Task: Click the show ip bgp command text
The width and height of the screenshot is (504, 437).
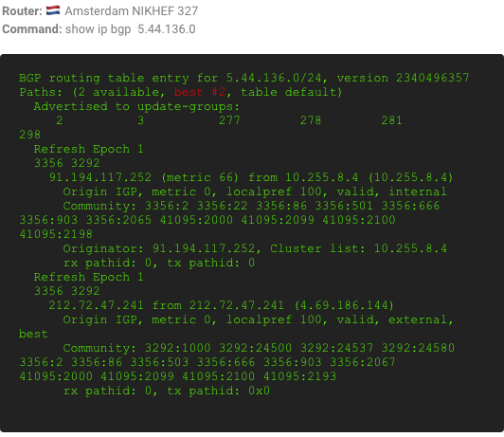Action: click(x=131, y=29)
